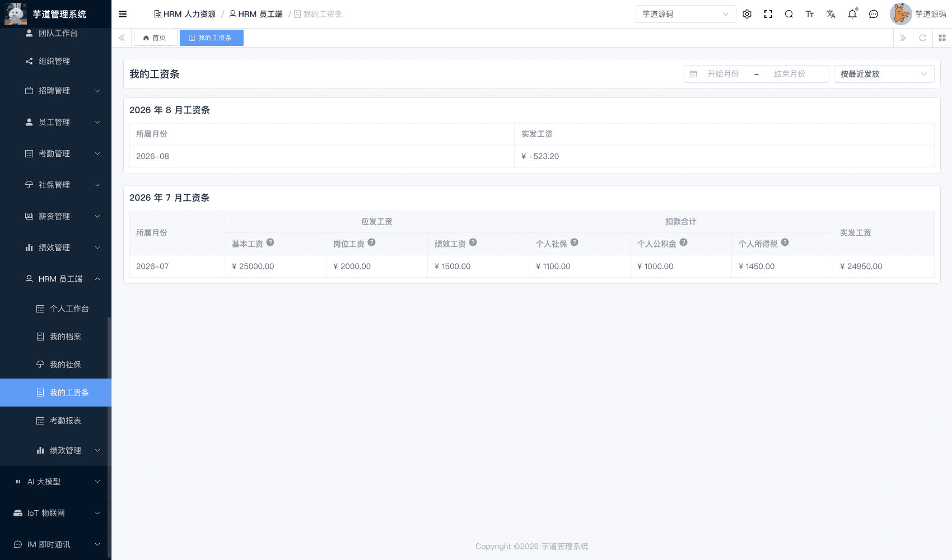
Task: Show help for 绩效工资 column
Action: pyautogui.click(x=473, y=242)
